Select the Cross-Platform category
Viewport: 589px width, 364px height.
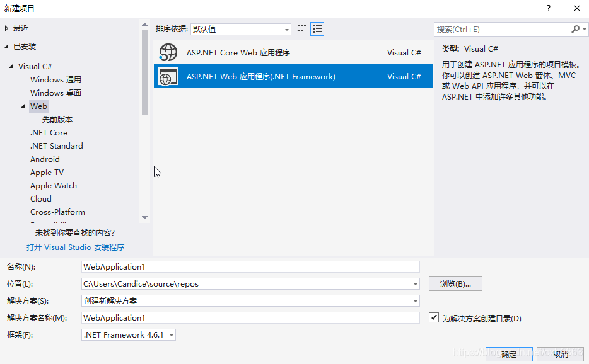tap(57, 212)
